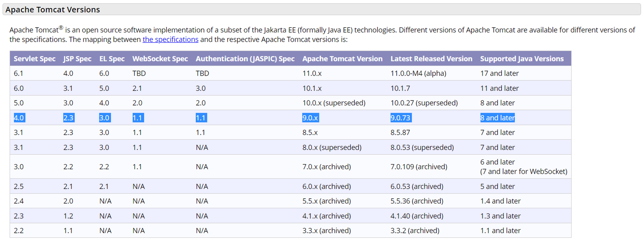The width and height of the screenshot is (644, 242).
Task: Click the 'EL Spec' column header
Action: point(112,59)
